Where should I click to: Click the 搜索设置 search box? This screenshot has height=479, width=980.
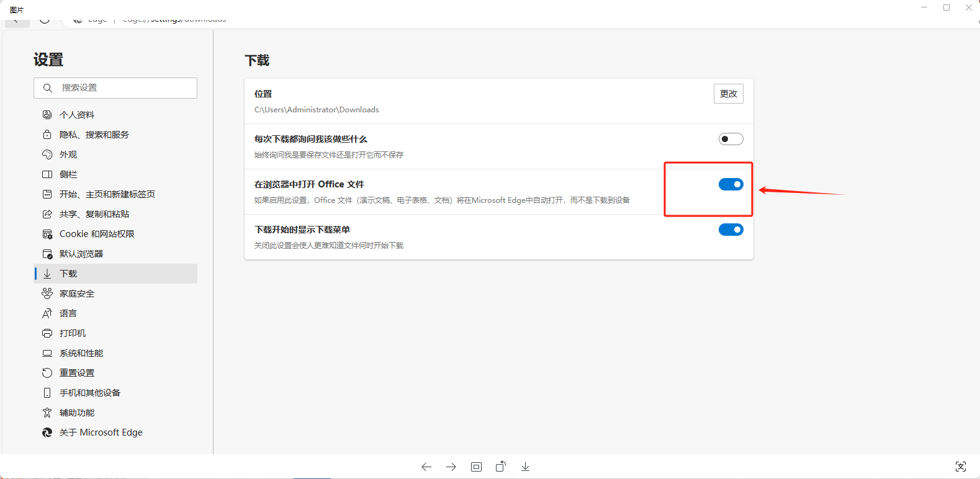[x=115, y=88]
